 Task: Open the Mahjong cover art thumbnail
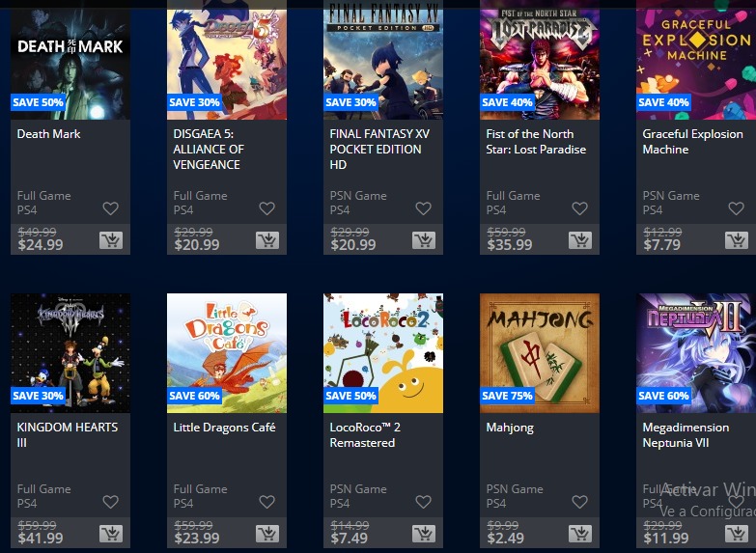pos(540,353)
